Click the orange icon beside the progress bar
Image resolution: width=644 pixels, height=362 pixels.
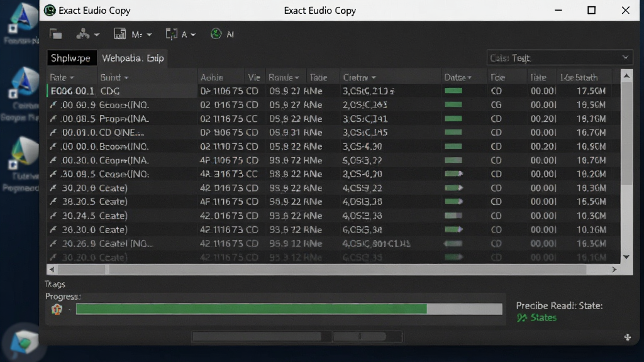57,309
